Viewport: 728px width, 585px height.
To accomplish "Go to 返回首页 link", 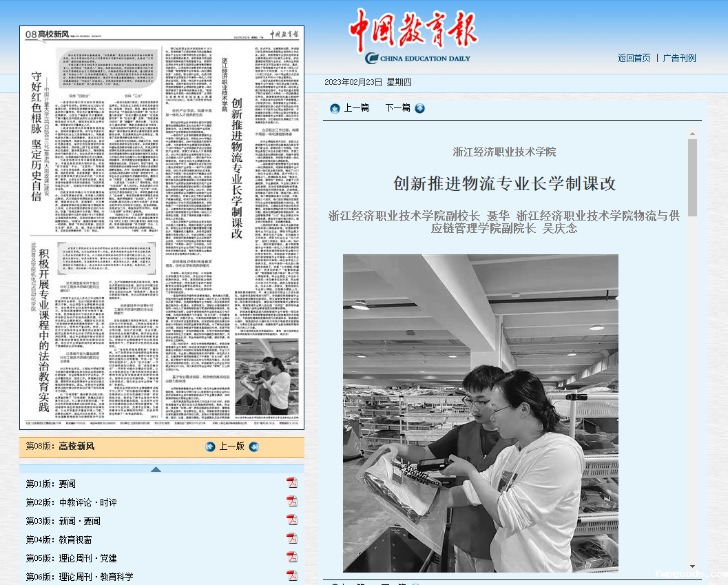I will pyautogui.click(x=634, y=58).
